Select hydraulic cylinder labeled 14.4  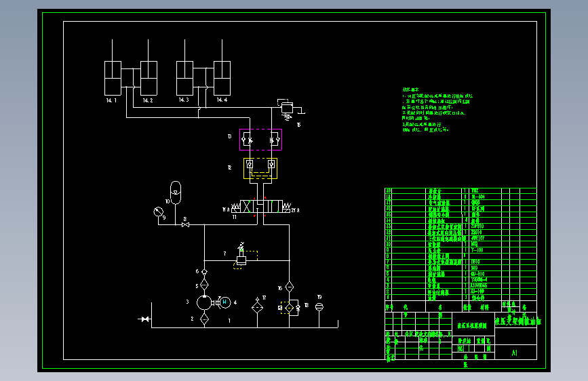[x=222, y=78]
